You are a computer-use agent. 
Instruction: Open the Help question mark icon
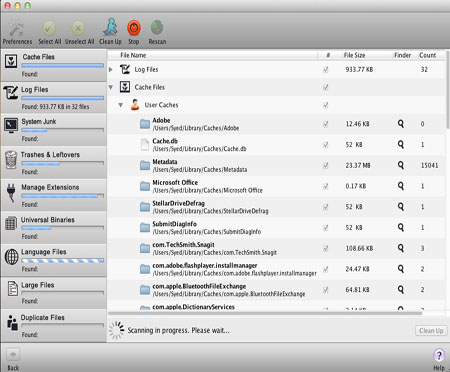point(439,355)
